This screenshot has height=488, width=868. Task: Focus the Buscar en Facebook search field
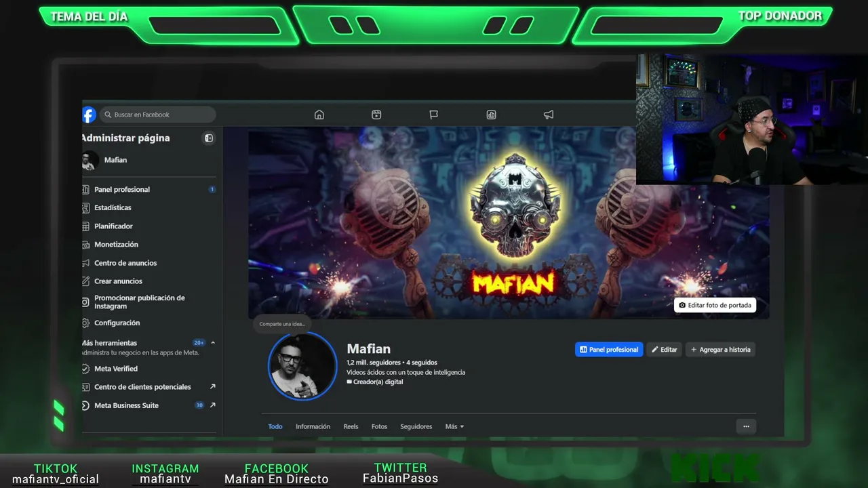coord(157,115)
